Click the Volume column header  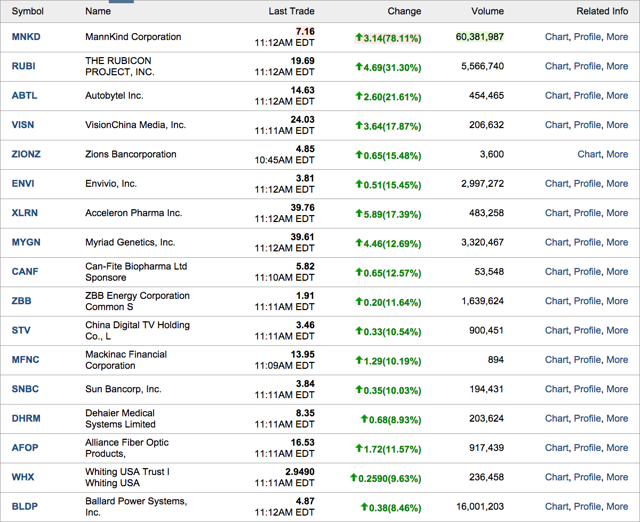pyautogui.click(x=487, y=11)
